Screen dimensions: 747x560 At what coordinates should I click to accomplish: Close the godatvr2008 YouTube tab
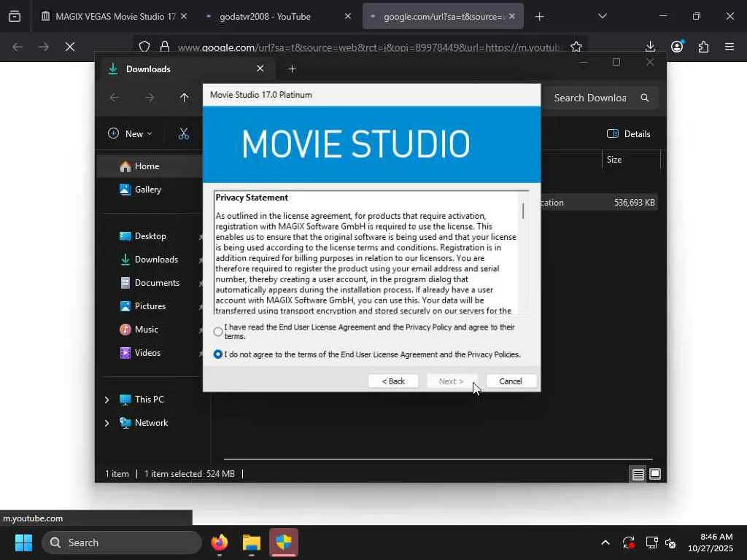click(x=348, y=16)
